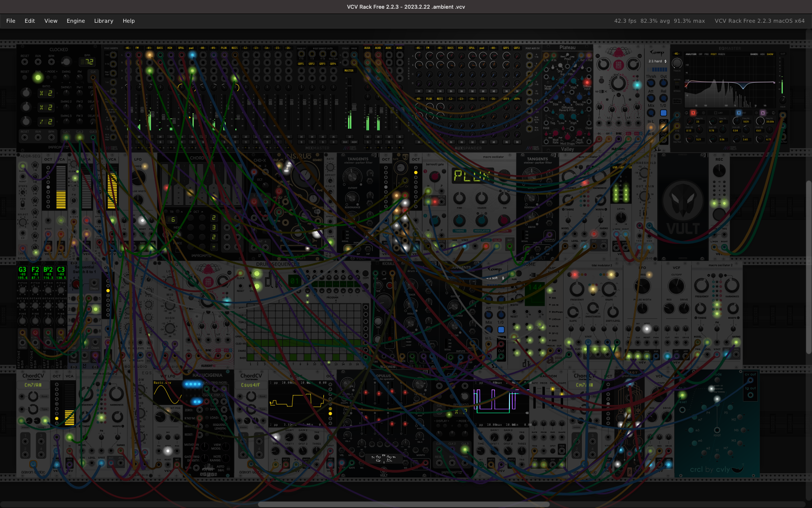
Task: Click the G3 tuner readout
Action: point(22,272)
